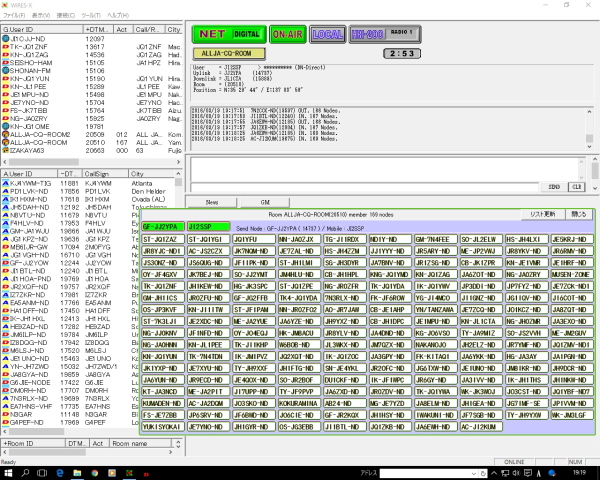The width and height of the screenshot is (600, 480).
Task: Select the ALLJA-CQ-ROOM yellow room button
Action: [229, 54]
